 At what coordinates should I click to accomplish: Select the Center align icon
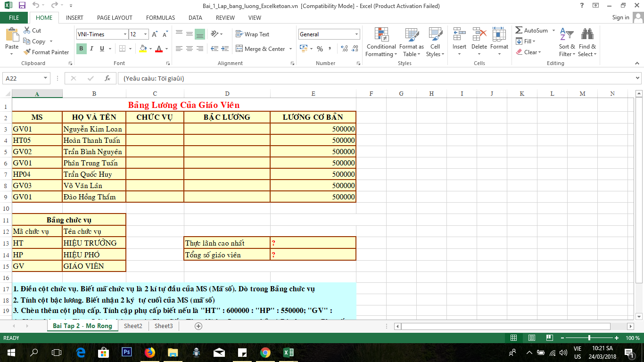pos(189,49)
